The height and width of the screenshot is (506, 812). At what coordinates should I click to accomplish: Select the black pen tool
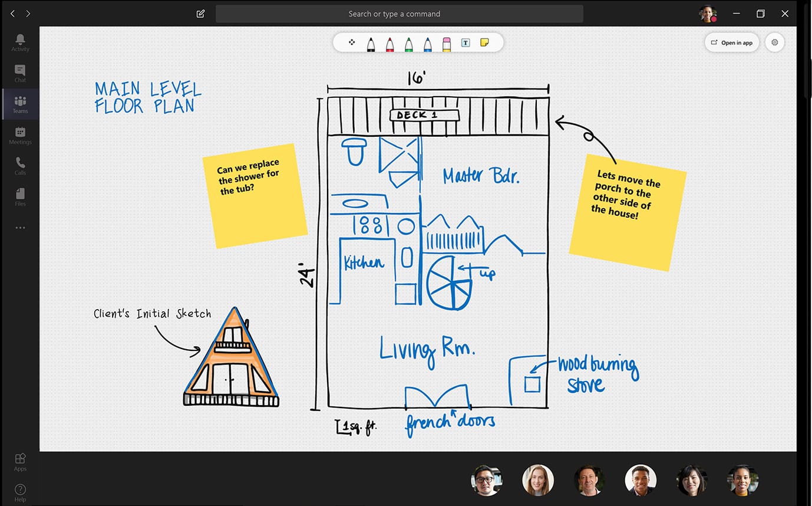click(371, 43)
